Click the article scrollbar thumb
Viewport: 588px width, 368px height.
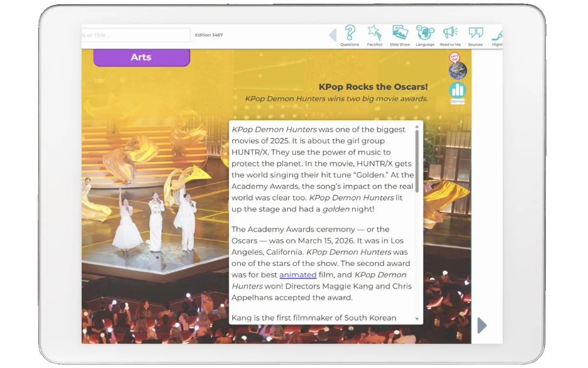(x=417, y=161)
